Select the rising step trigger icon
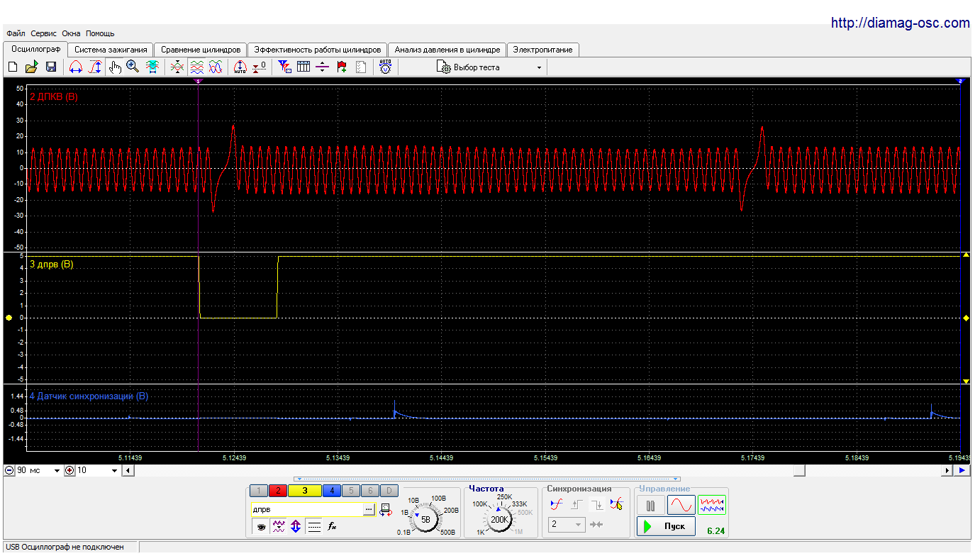The height and width of the screenshot is (556, 980). coord(577,504)
